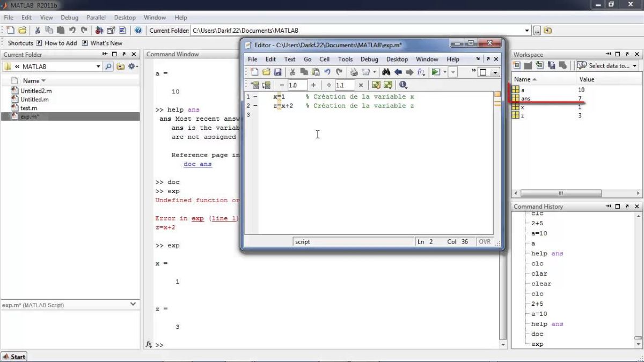Click the increment plus button beside 1.0

click(x=313, y=85)
